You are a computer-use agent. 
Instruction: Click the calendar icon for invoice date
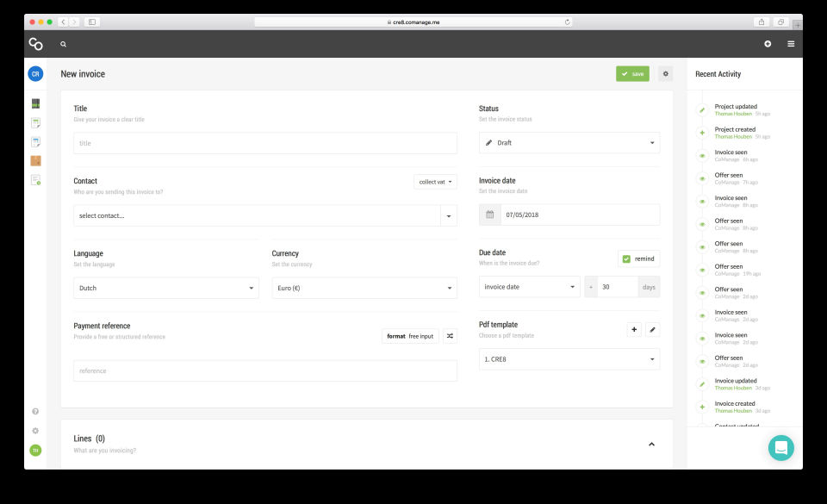point(489,215)
